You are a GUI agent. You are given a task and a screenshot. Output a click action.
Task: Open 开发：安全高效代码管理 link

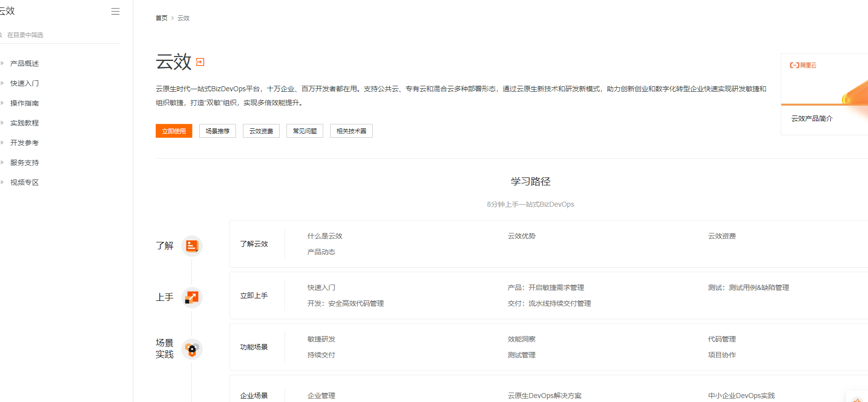coord(346,303)
